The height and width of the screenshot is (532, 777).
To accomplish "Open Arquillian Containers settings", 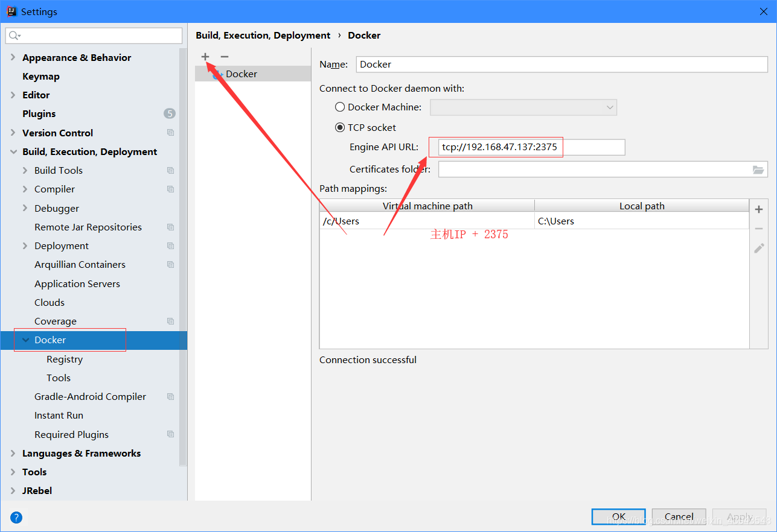I will coord(80,264).
